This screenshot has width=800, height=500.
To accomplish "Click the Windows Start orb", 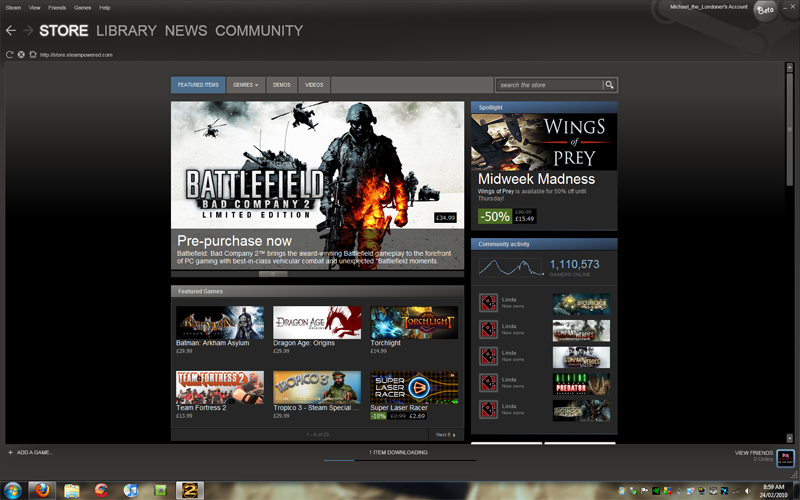I will click(x=12, y=490).
